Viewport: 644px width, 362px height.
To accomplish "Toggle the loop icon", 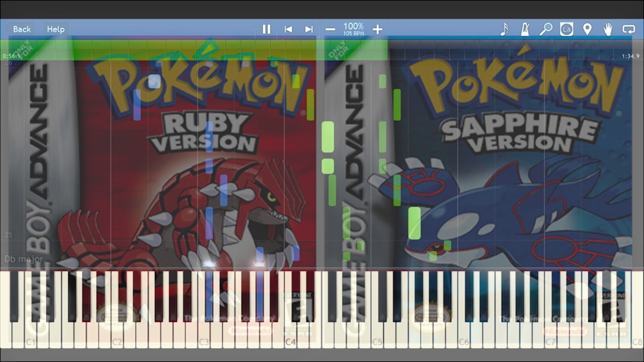I will pos(629,29).
